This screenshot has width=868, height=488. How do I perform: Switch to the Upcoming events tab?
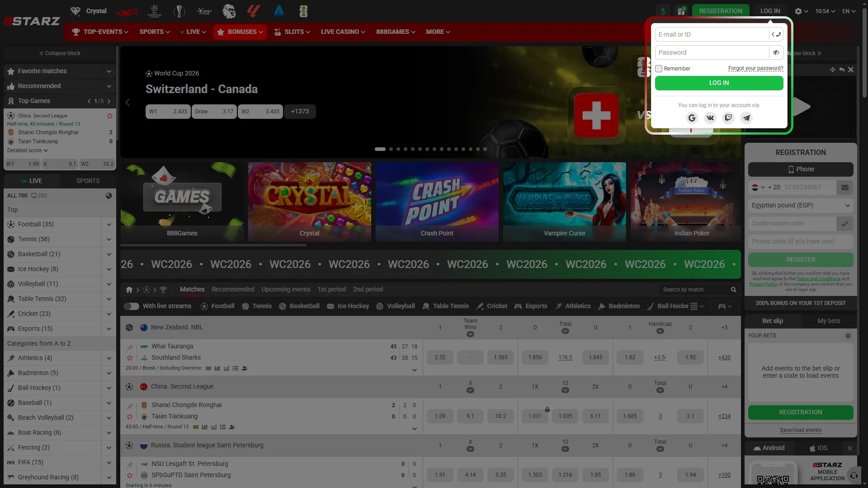[x=286, y=290]
